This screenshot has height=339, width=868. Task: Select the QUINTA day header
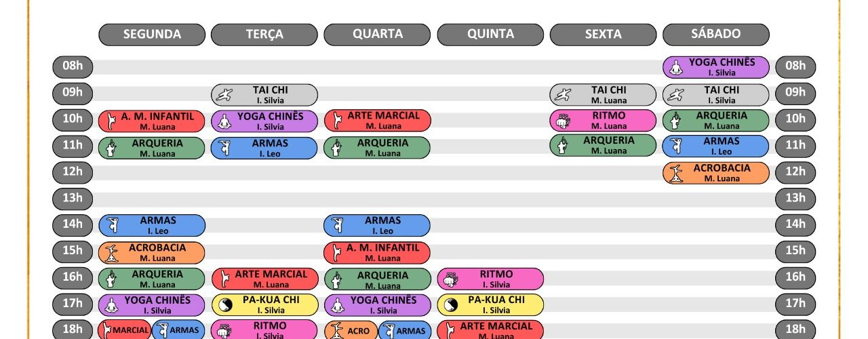click(x=490, y=35)
